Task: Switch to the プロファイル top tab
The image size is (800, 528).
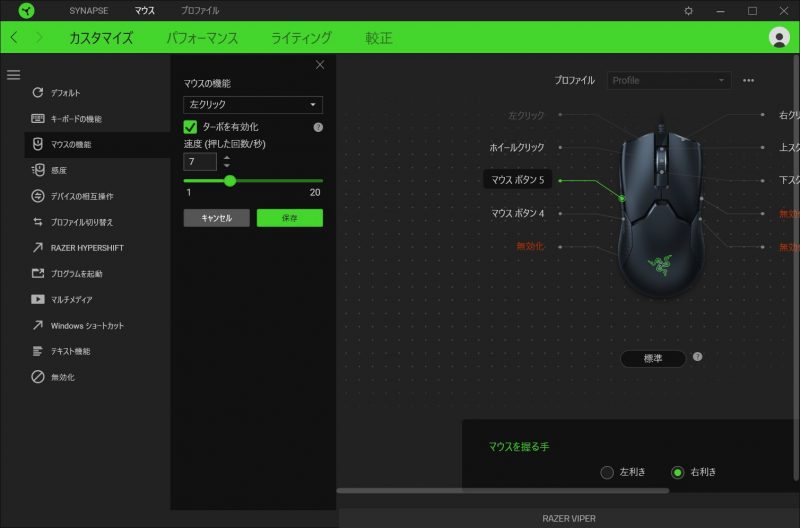Action: pyautogui.click(x=199, y=10)
